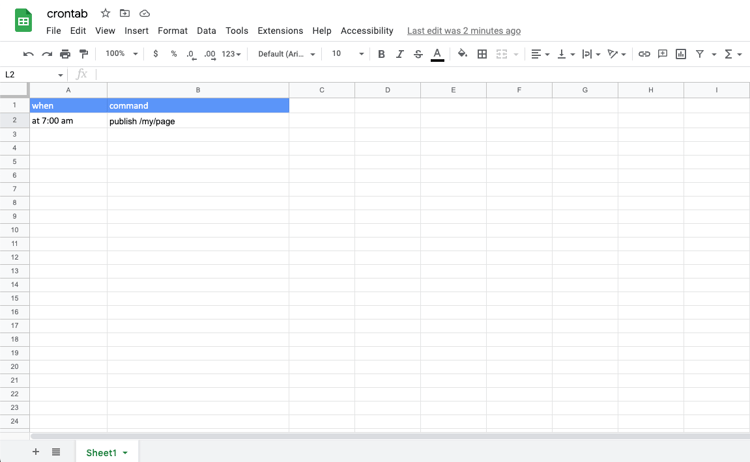Open the font size 10 dropdown
Image resolution: width=750 pixels, height=462 pixels.
(x=348, y=54)
